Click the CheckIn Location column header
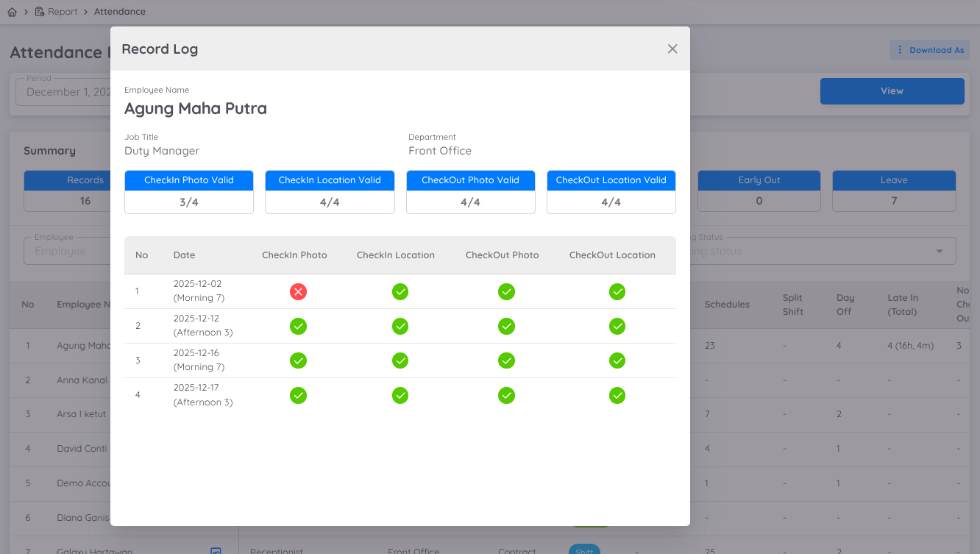This screenshot has width=980, height=554. click(x=395, y=255)
